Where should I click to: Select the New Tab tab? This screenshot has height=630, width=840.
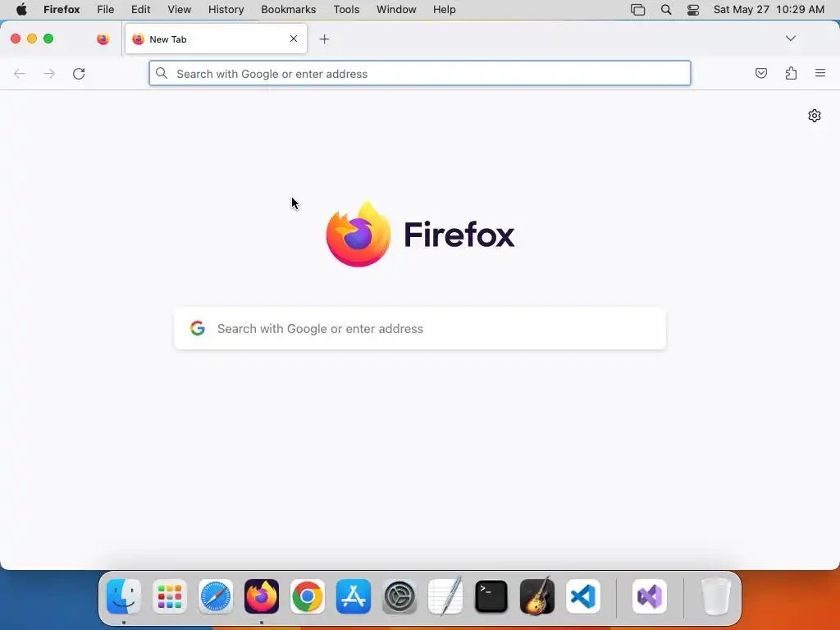click(x=216, y=39)
